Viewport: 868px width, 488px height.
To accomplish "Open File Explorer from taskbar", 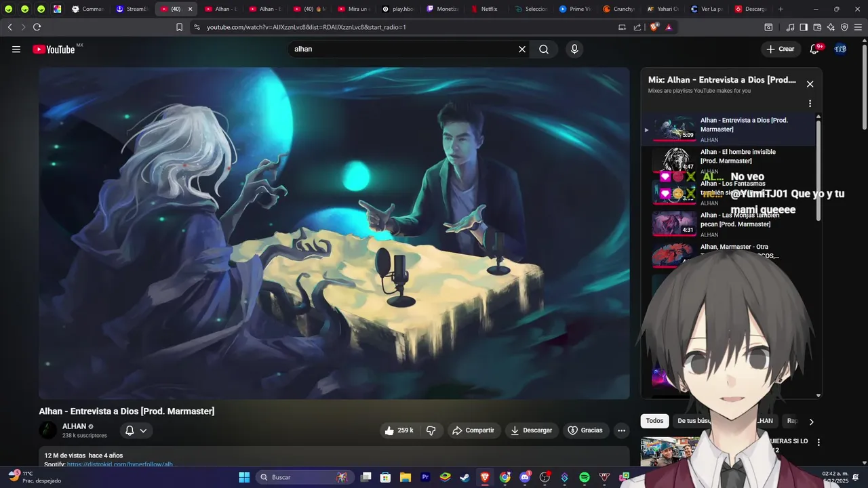I will (405, 477).
